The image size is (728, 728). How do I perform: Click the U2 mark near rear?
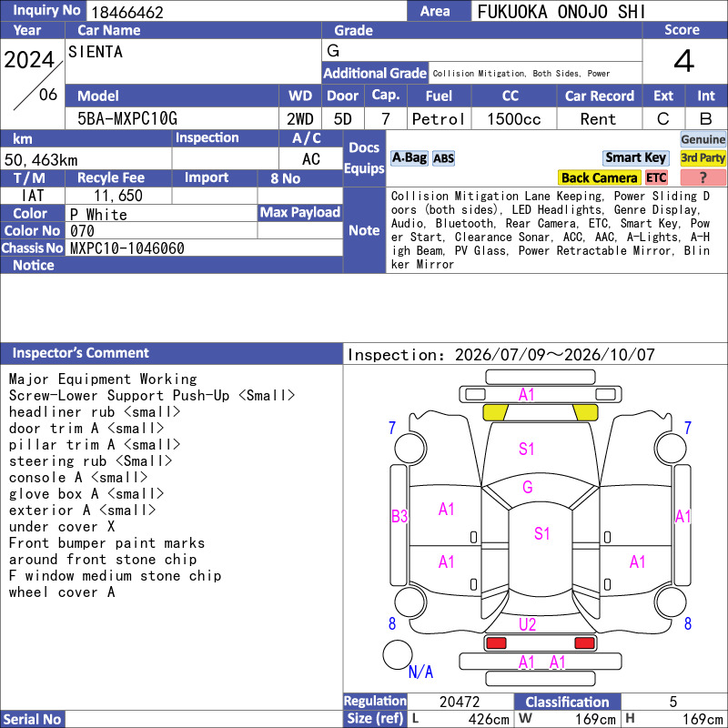point(528,624)
